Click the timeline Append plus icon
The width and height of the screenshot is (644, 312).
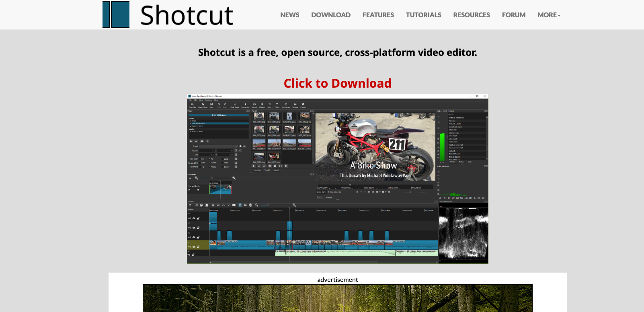pyautogui.click(x=213, y=205)
